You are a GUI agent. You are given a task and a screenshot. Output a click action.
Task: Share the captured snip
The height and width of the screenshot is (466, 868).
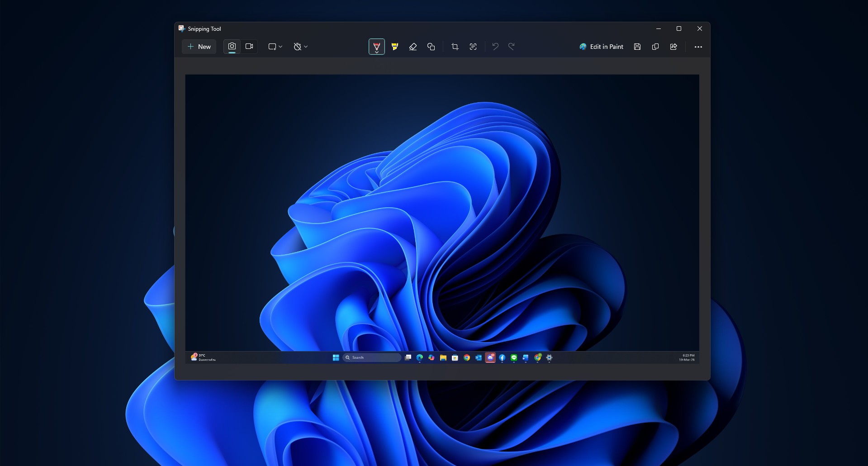tap(674, 47)
